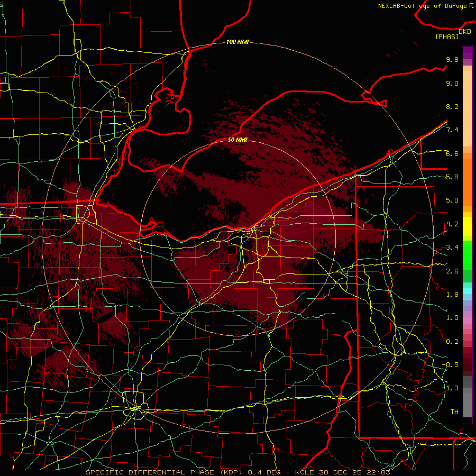Viewport: 476px width, 476px height.
Task: Click the cyan segment of the color bar
Action: [467, 291]
